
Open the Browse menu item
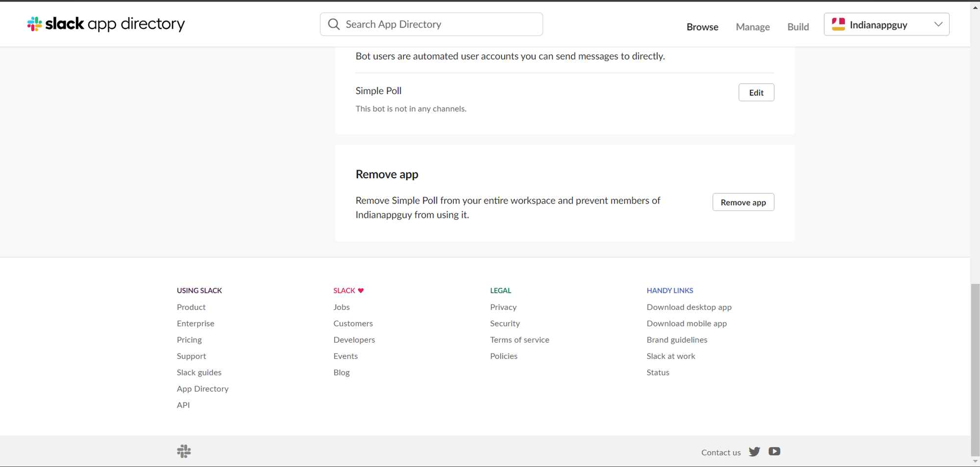[x=702, y=27]
